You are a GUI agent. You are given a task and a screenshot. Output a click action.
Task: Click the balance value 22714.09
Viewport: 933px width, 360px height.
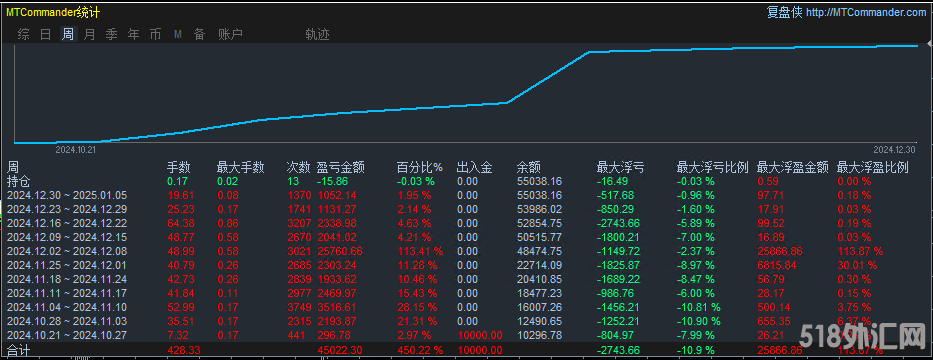539,265
